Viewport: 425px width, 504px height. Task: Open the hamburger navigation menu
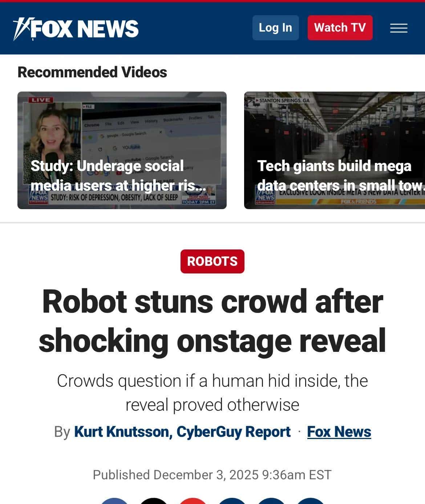[398, 28]
